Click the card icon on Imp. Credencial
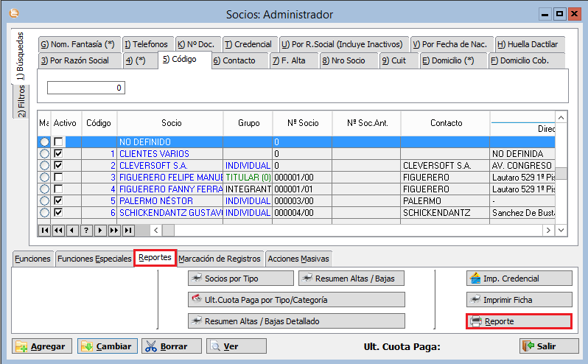 tap(475, 279)
